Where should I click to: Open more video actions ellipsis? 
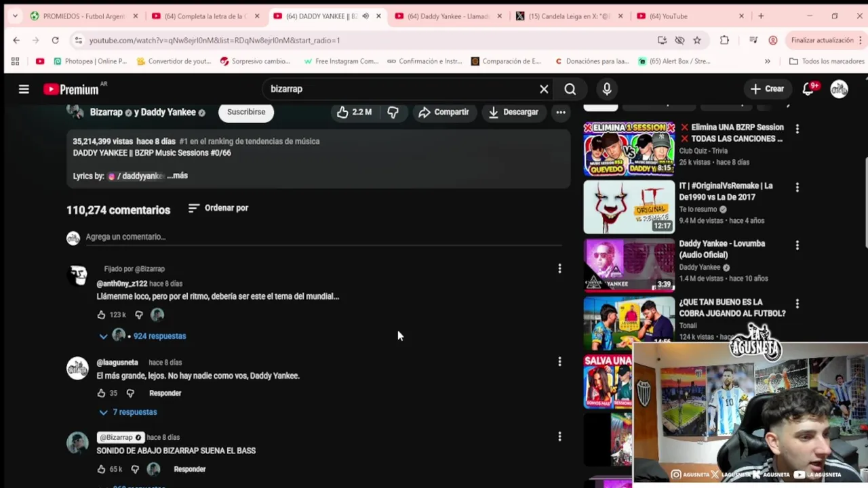click(561, 112)
